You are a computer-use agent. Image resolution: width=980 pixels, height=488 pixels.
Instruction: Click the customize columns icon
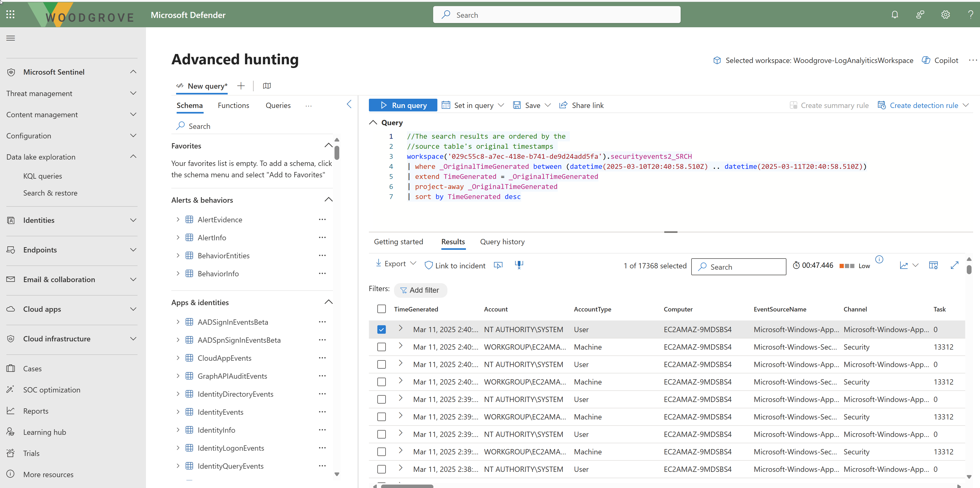[933, 265]
